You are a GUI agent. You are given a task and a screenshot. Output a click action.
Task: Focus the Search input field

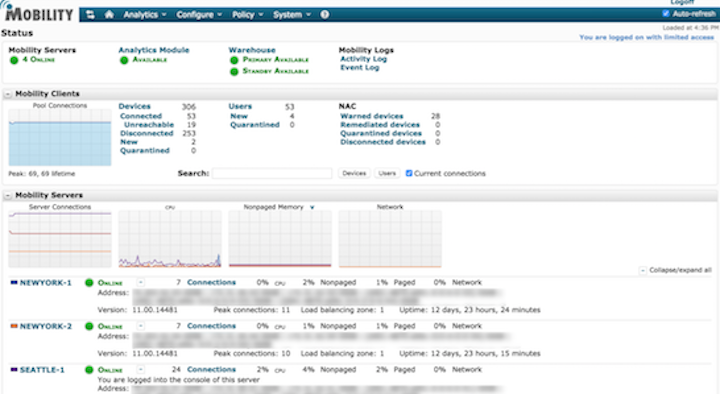272,173
